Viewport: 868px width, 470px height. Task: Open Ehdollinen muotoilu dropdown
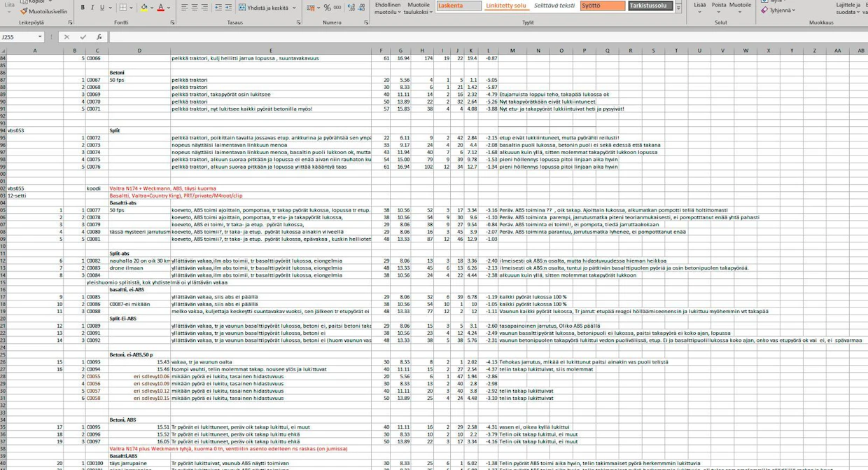pos(388,8)
